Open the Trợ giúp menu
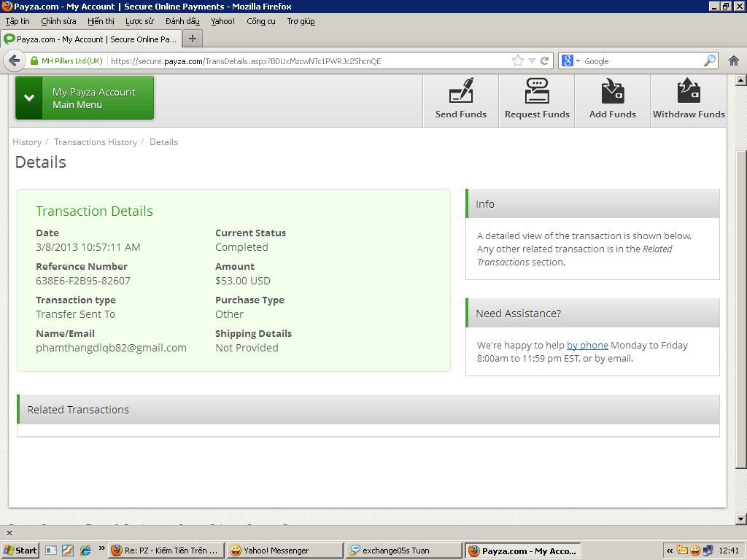 [x=301, y=21]
